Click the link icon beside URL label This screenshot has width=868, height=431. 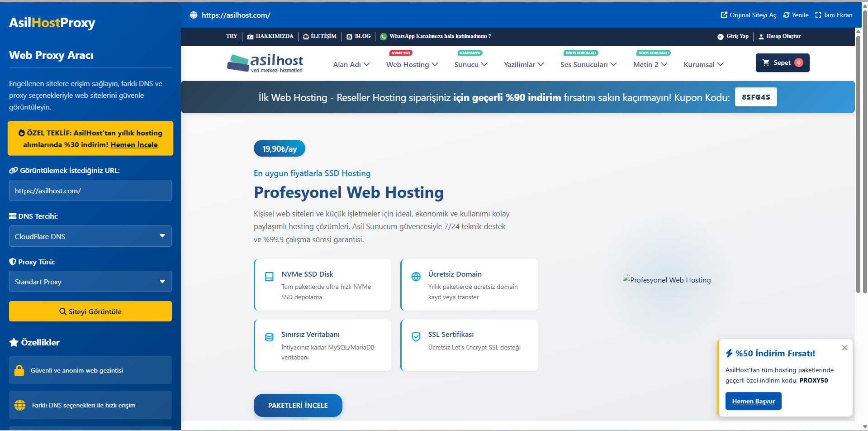pos(14,171)
